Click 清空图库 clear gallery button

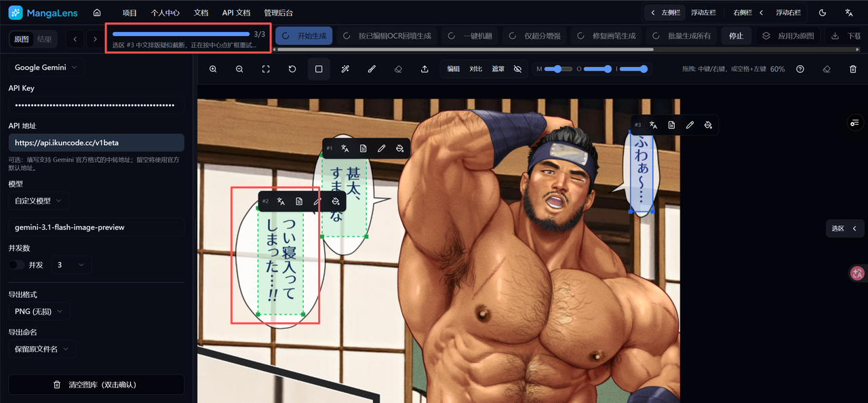coord(96,385)
